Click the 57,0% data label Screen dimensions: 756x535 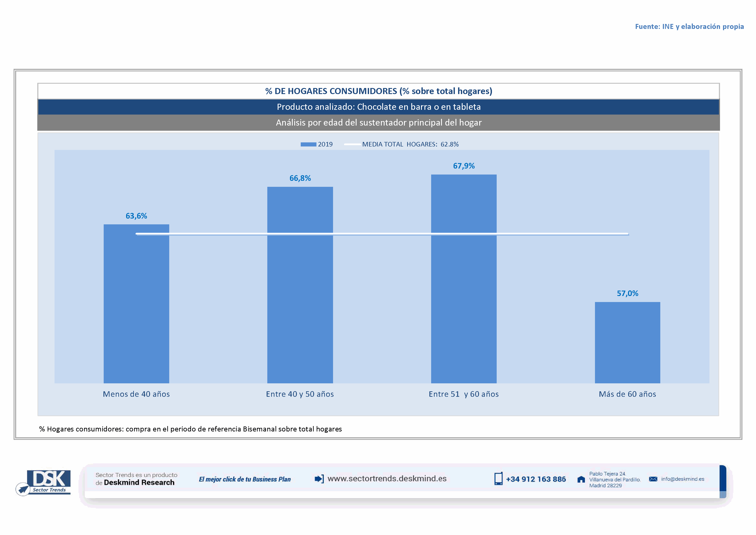[627, 293]
